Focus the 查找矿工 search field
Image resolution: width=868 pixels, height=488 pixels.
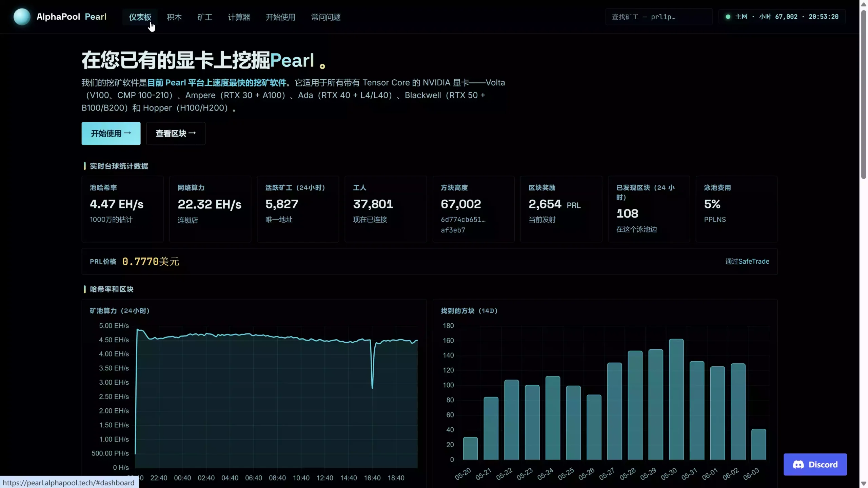(659, 17)
